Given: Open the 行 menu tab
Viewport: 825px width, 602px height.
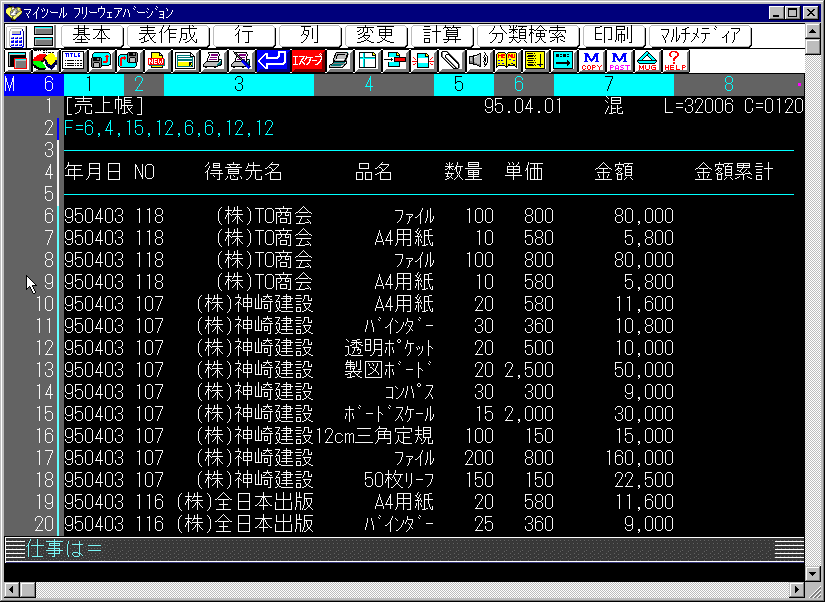Looking at the screenshot, I should (x=244, y=36).
